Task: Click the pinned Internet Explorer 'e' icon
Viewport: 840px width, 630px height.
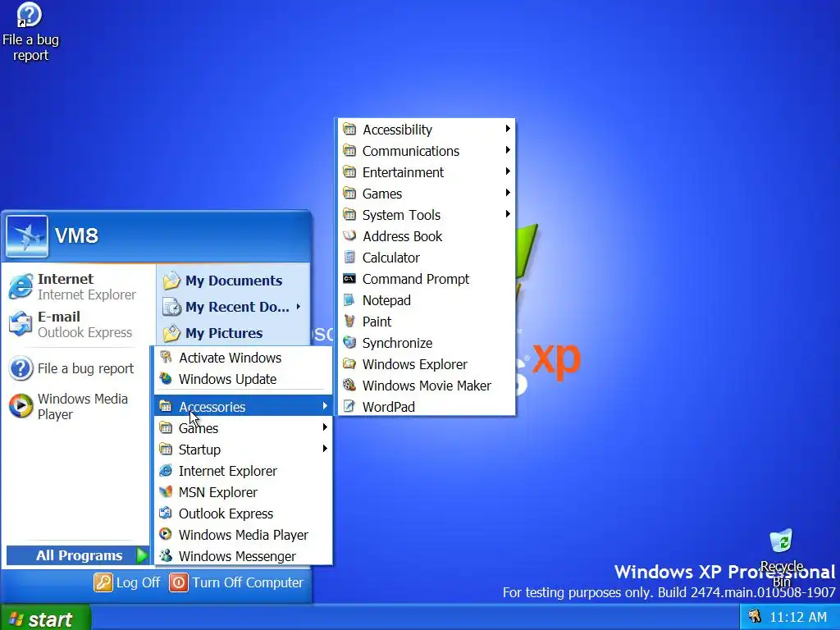Action: [21, 286]
